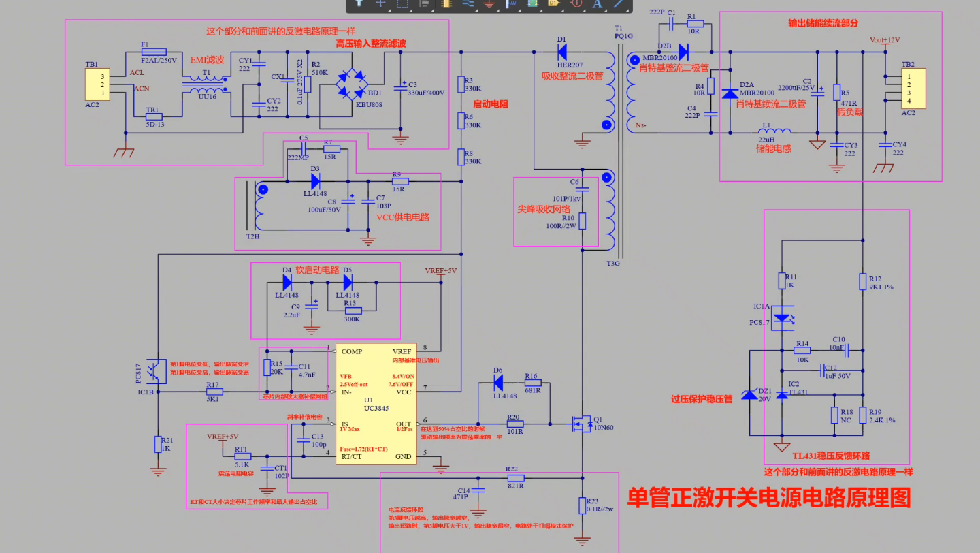Select the GND power port tool
The image size is (980, 553).
489,3
